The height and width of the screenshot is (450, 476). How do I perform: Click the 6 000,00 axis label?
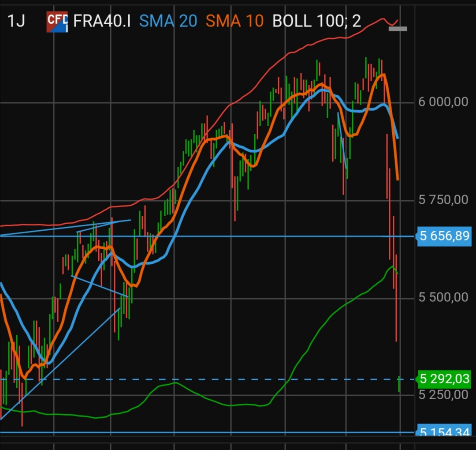(x=443, y=102)
